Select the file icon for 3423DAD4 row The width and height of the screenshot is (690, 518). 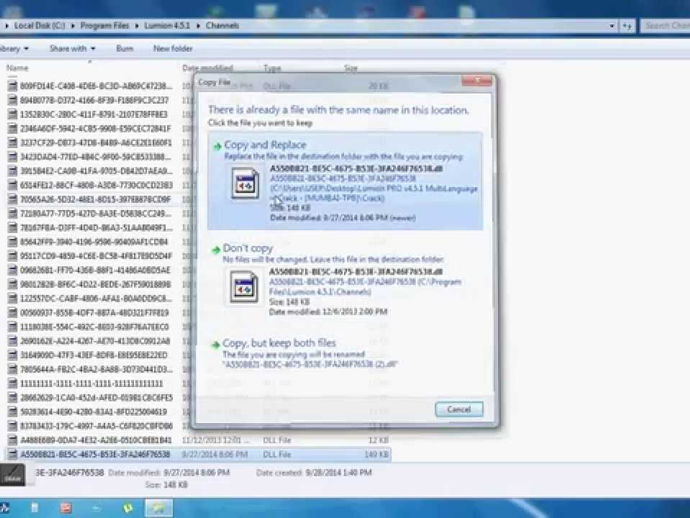click(x=13, y=157)
